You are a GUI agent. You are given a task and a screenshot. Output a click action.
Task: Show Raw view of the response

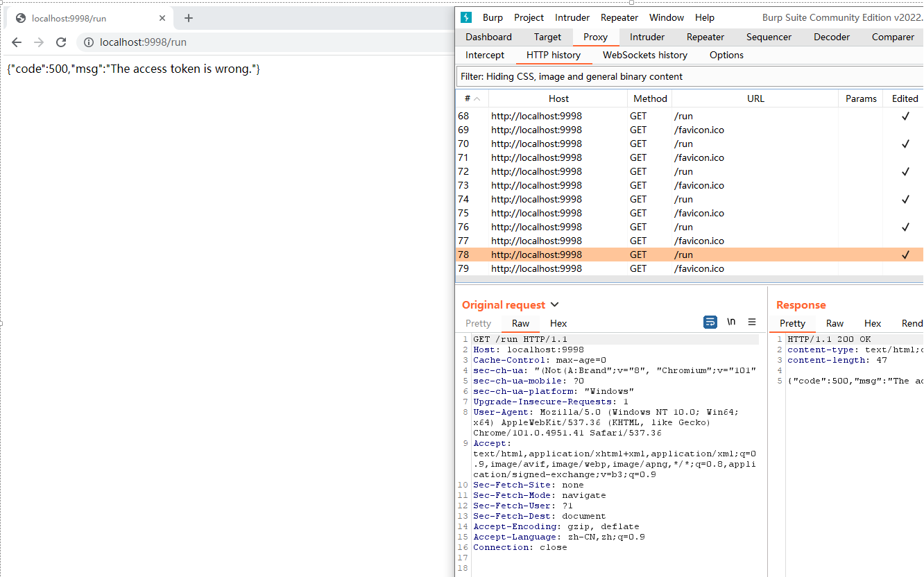[x=835, y=323]
